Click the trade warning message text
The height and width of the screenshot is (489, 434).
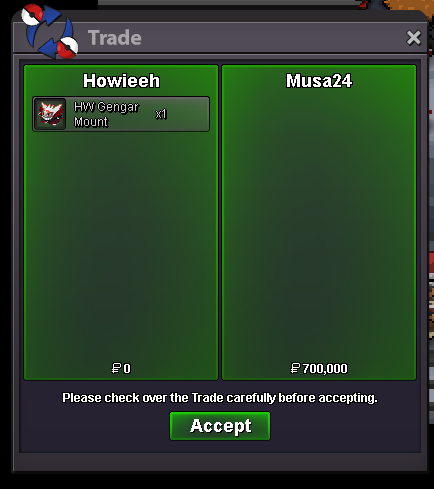click(x=220, y=398)
